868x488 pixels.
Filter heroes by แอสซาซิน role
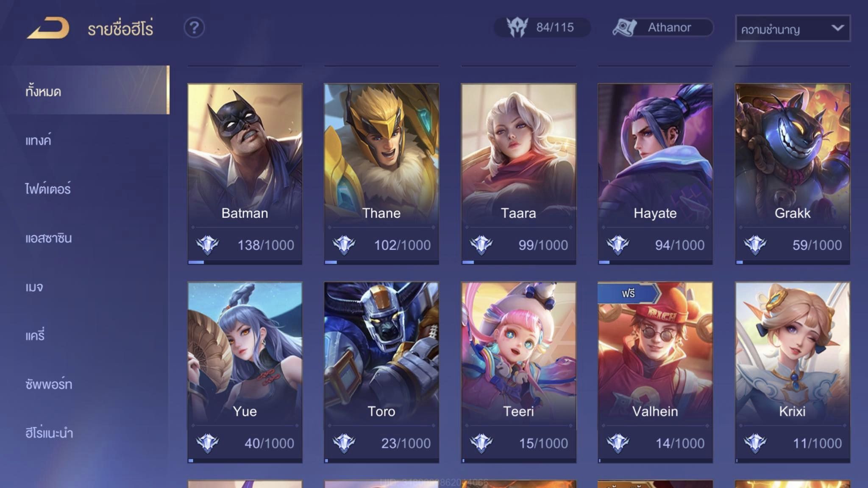(48, 238)
